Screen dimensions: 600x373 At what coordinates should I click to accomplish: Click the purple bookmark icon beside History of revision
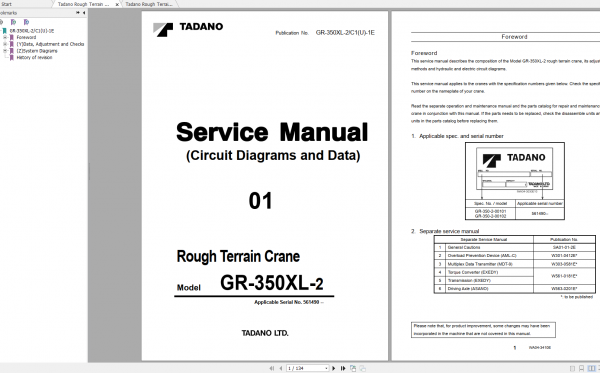11,57
